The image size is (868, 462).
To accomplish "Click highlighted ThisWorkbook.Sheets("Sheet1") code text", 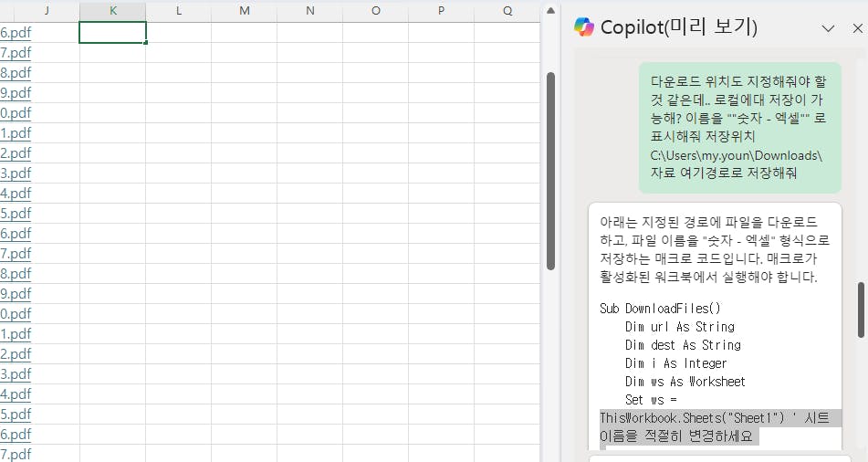I will pos(692,417).
